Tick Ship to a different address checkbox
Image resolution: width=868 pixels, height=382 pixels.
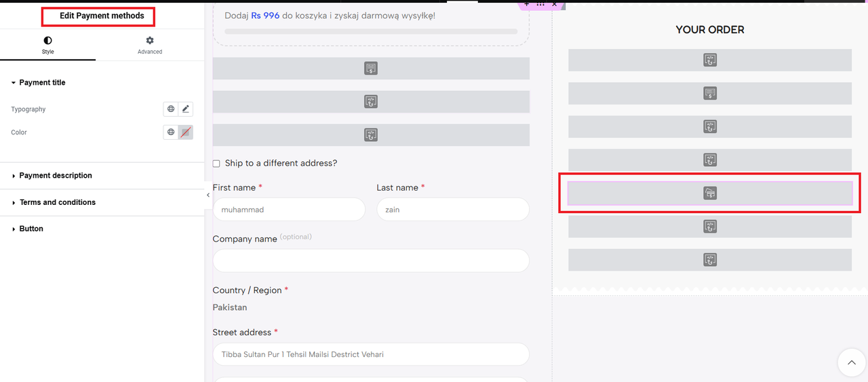click(x=216, y=164)
